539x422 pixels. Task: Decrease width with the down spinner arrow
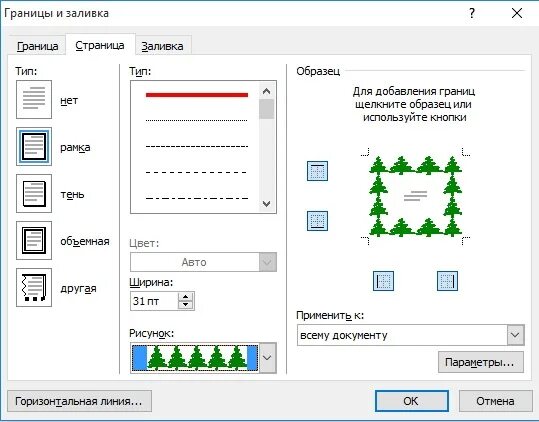coord(186,305)
